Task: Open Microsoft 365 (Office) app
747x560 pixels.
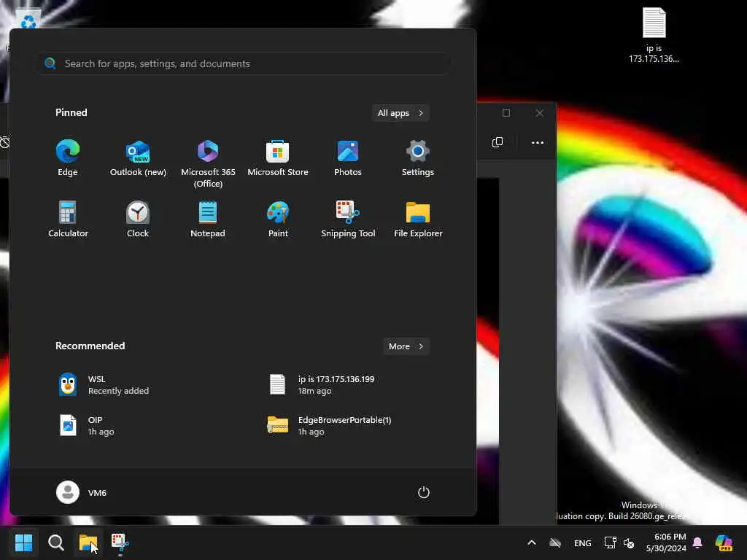Action: click(208, 164)
